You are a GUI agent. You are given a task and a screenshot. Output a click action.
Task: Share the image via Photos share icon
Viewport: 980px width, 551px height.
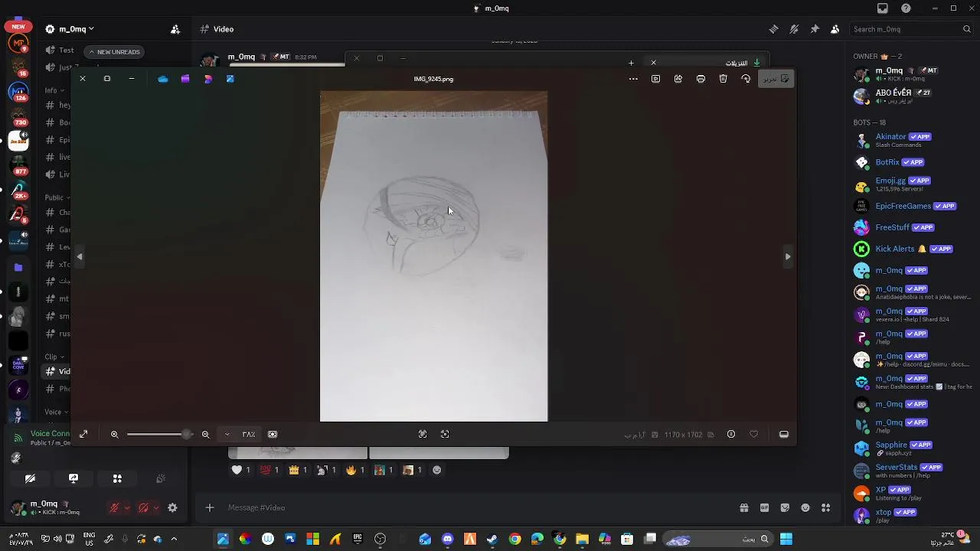(x=678, y=79)
